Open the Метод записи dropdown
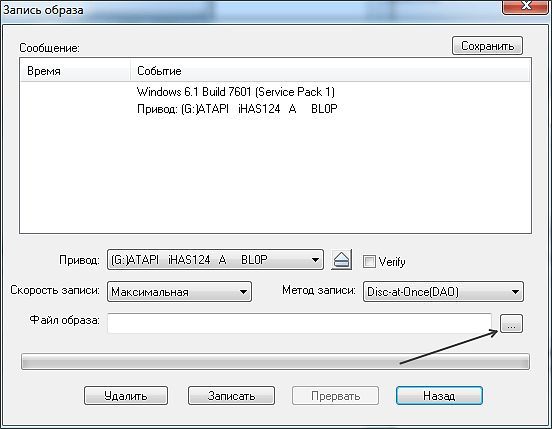552x429 pixels. point(443,291)
